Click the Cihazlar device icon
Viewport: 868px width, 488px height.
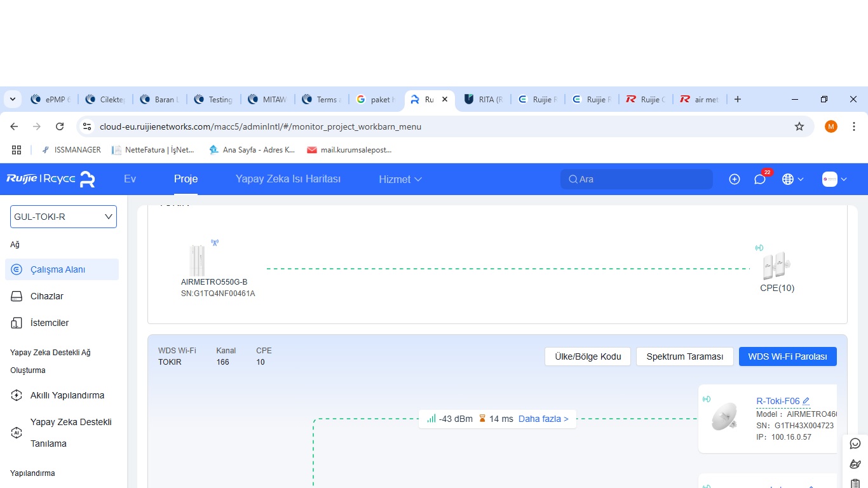coord(17,296)
